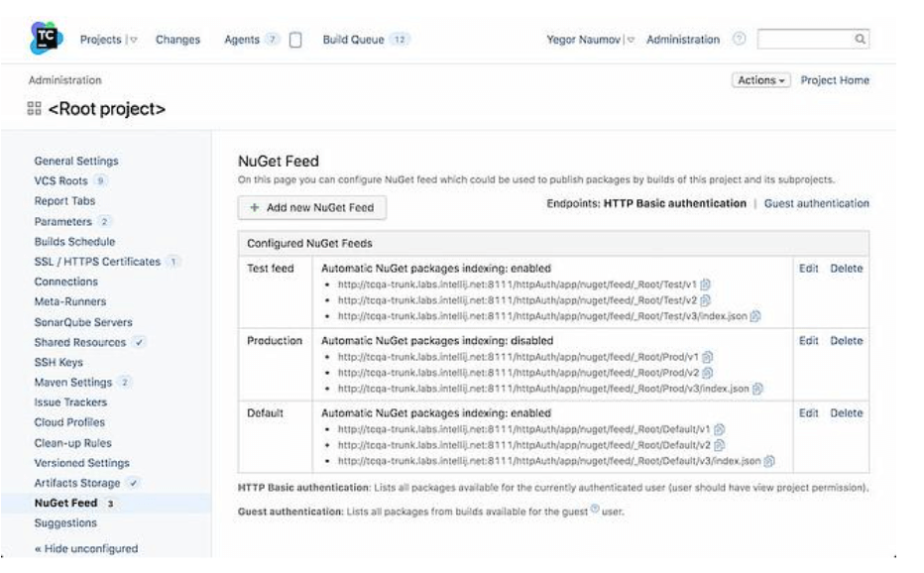The height and width of the screenshot is (573, 924).
Task: Open SonarQube Servers settings
Action: point(83,322)
